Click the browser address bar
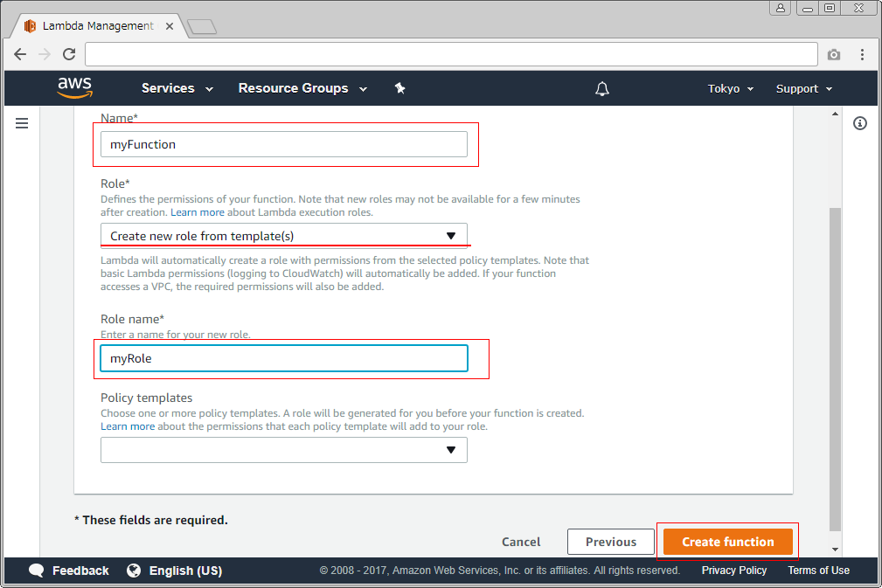Viewport: 882px width, 588px height. pyautogui.click(x=451, y=54)
